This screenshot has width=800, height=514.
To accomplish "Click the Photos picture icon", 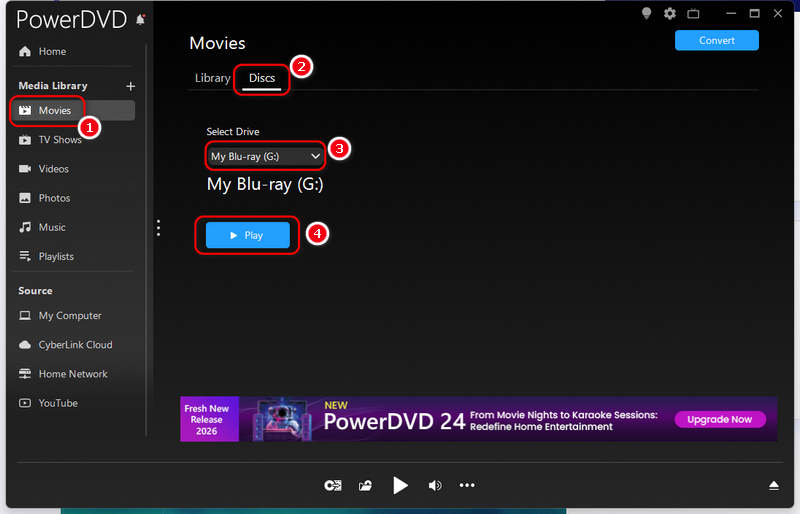I will [24, 198].
